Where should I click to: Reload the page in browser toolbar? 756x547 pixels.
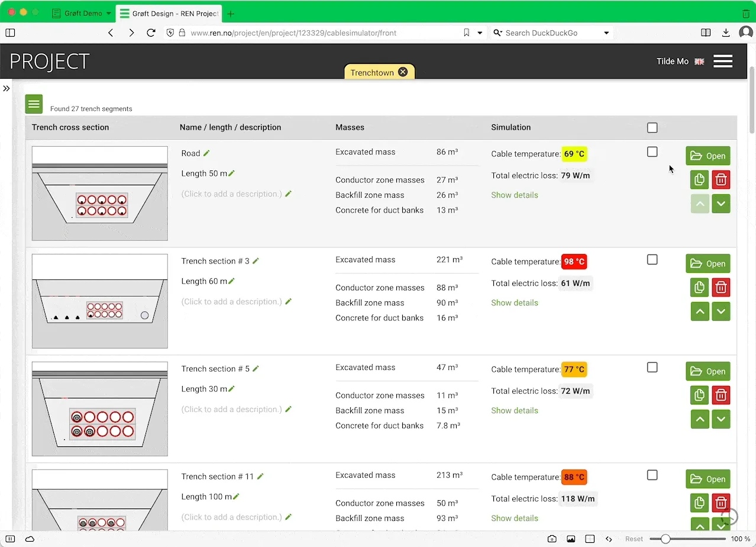pyautogui.click(x=151, y=33)
